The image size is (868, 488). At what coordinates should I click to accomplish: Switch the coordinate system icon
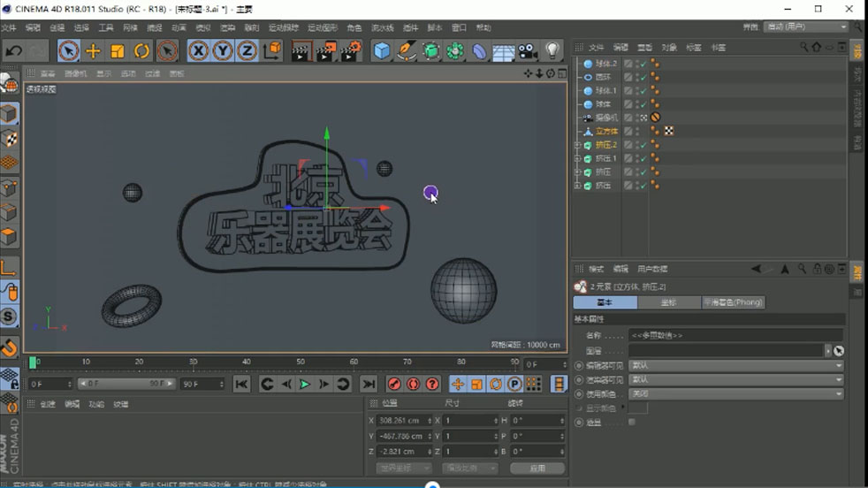(272, 51)
